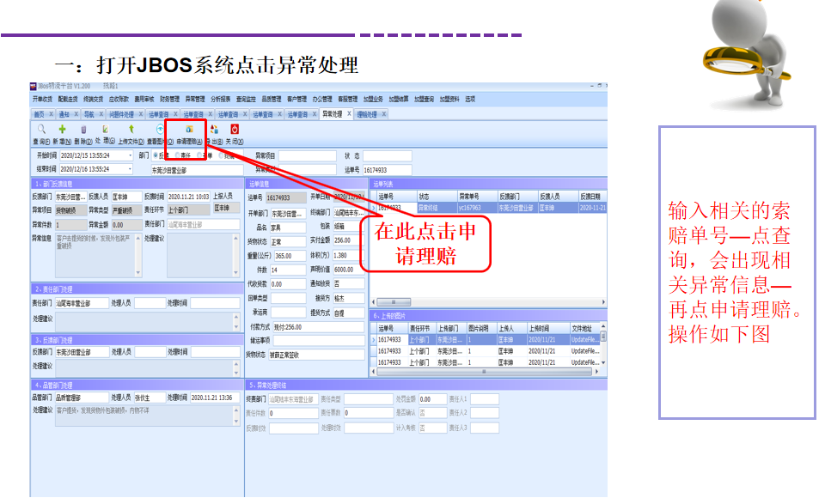The width and height of the screenshot is (825, 504).
Task: Click the 声明价值 field showing 6000.00
Action: pos(348,270)
